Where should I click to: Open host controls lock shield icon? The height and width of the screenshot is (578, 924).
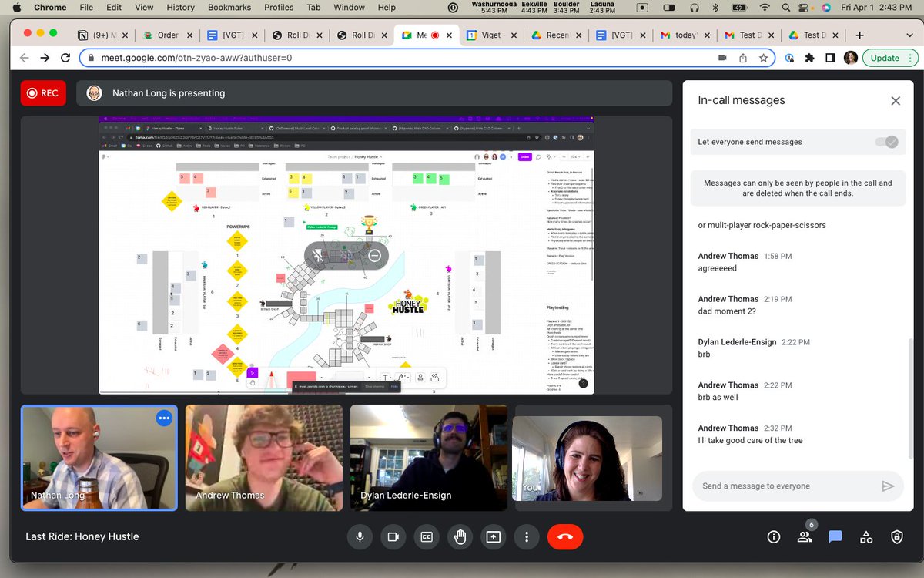click(897, 537)
